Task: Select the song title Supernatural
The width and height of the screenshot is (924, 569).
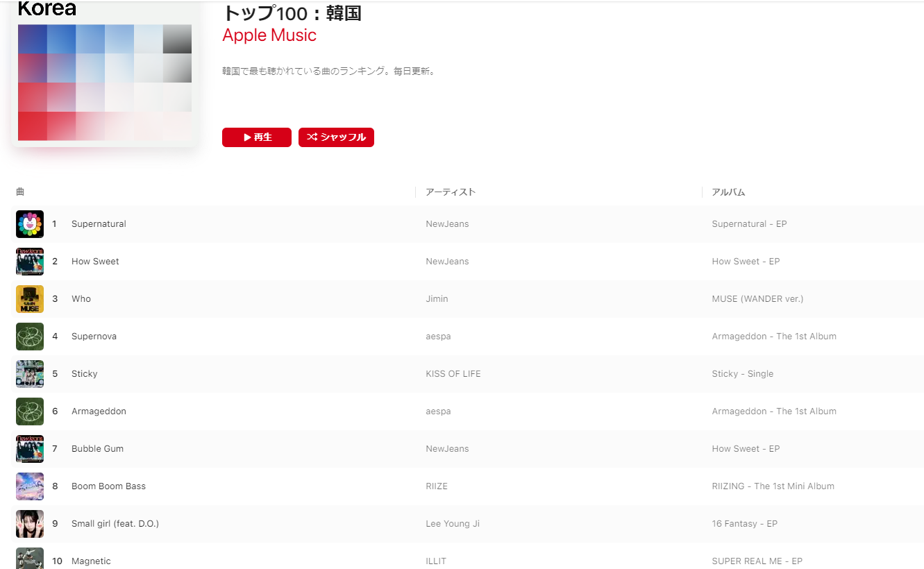Action: point(99,224)
